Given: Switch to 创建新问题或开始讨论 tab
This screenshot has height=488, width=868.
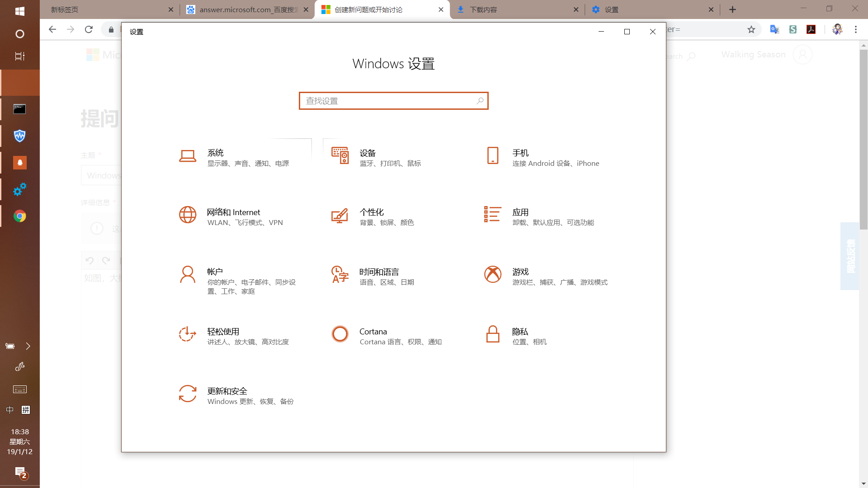Looking at the screenshot, I should (382, 9).
